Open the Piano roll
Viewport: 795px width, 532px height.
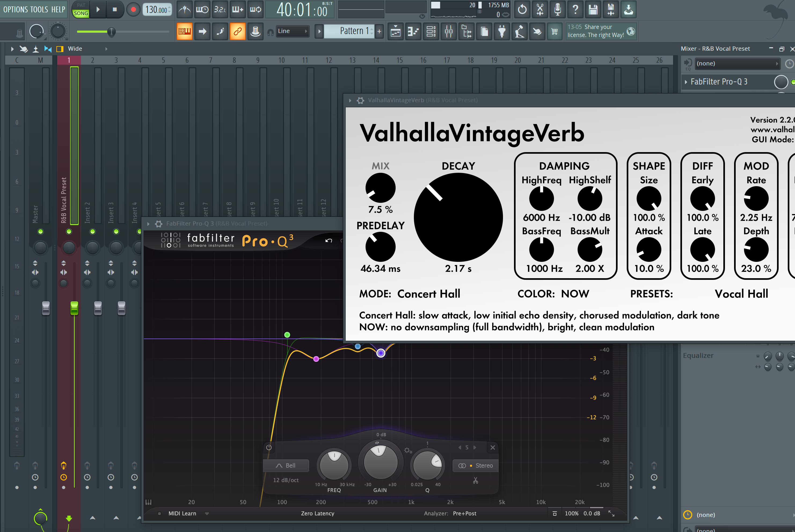(413, 31)
